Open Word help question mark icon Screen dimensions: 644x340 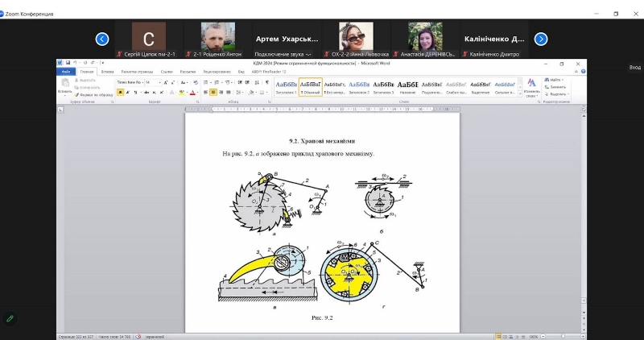click(583, 72)
